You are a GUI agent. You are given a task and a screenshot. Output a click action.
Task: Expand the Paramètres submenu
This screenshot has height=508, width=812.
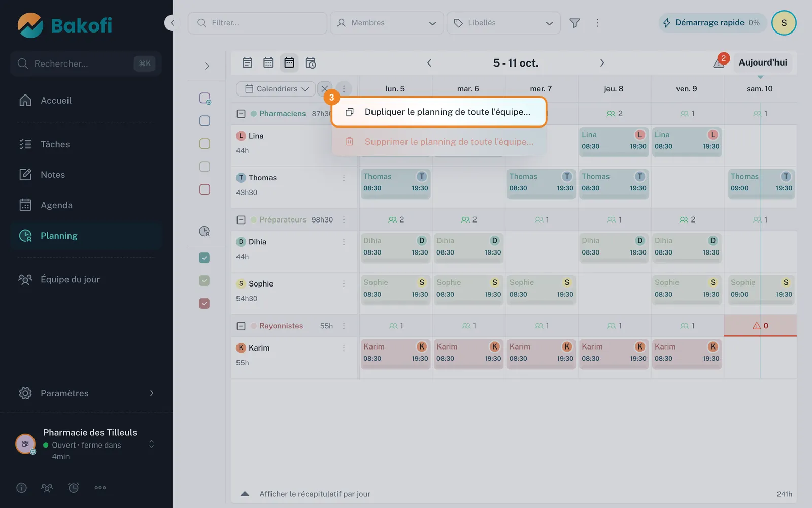tap(86, 393)
